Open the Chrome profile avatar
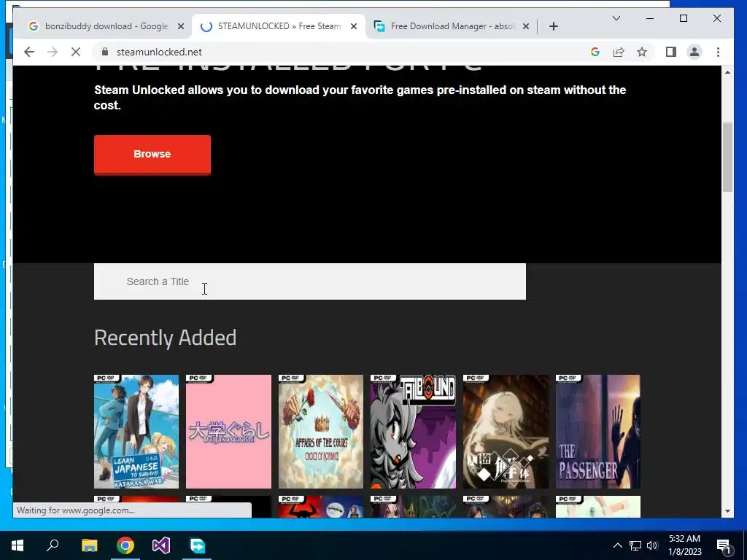This screenshot has height=560, width=747. click(694, 52)
